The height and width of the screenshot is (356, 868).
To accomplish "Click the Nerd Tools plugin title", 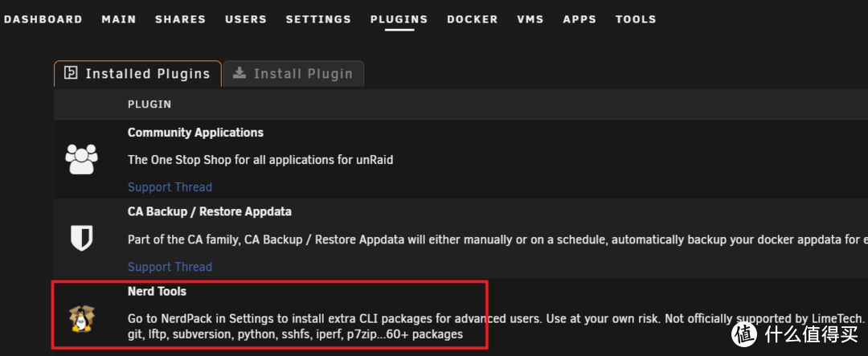I will 157,291.
